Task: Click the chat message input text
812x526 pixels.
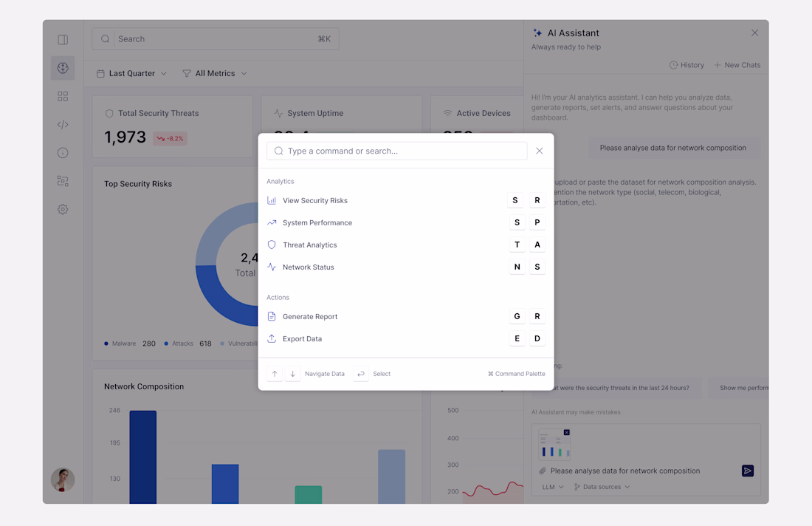Action: tap(625, 471)
